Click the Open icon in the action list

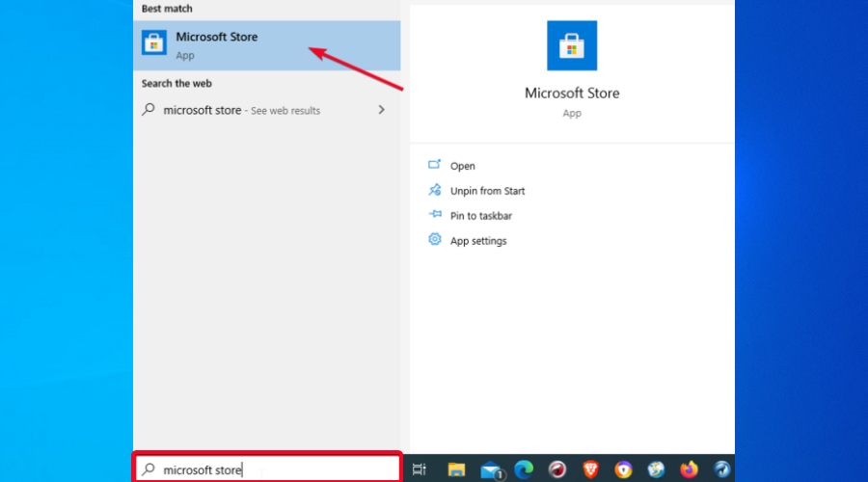435,164
